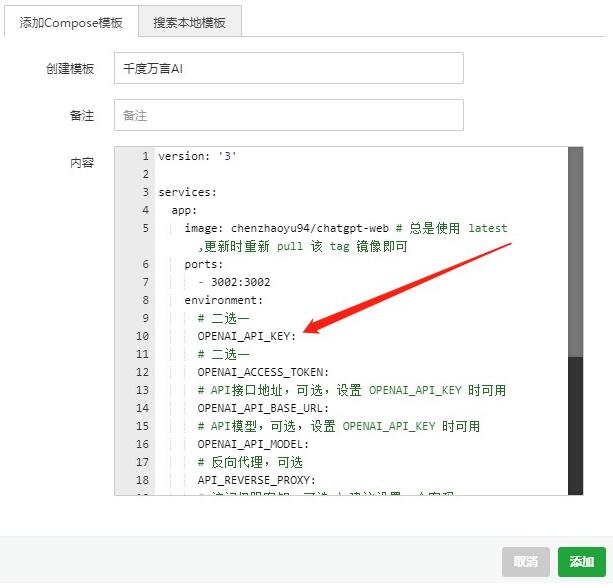Viewport: 613px width, 588px height.
Task: Focus the 备注 remarks input field
Action: tap(289, 115)
